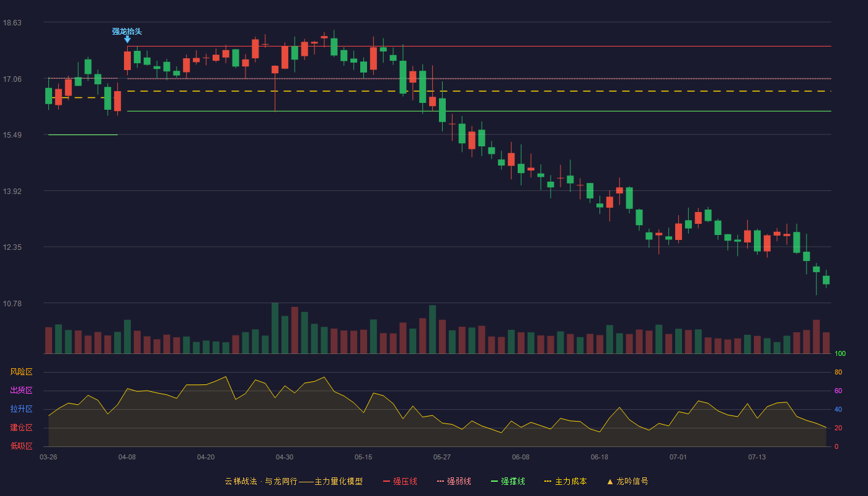Click the 18.63 price axis label
This screenshot has height=496, width=868.
[12, 23]
